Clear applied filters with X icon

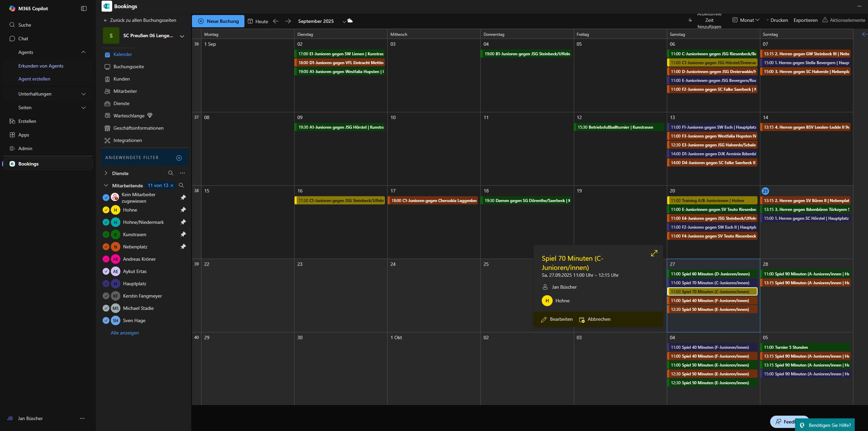[x=179, y=158]
